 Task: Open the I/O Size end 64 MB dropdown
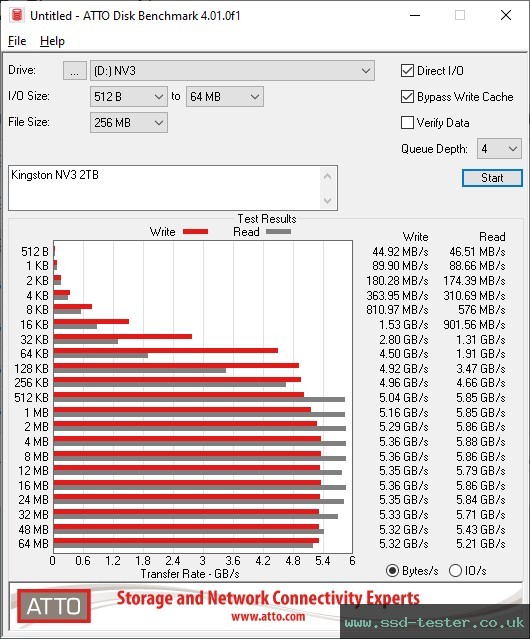225,97
